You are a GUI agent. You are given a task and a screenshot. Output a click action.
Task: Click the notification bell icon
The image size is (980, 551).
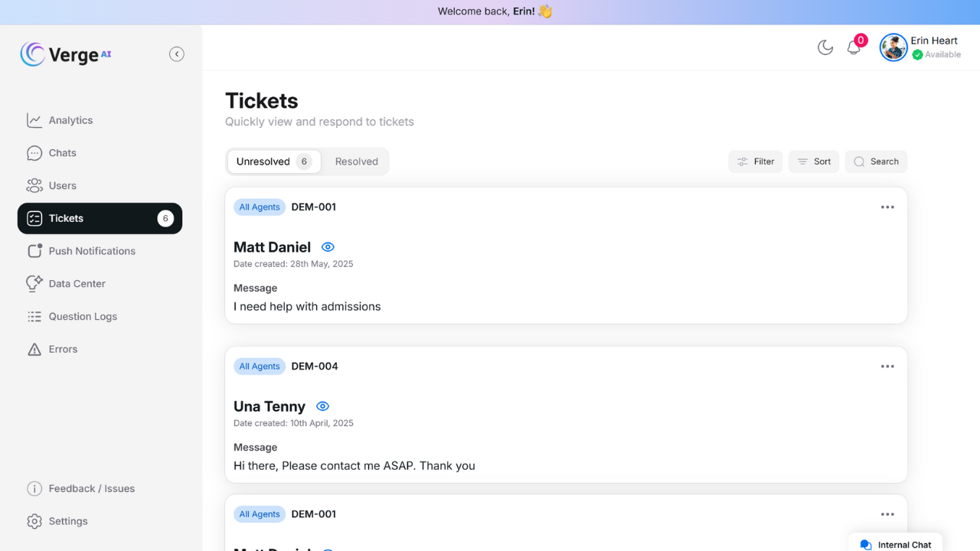click(x=854, y=48)
